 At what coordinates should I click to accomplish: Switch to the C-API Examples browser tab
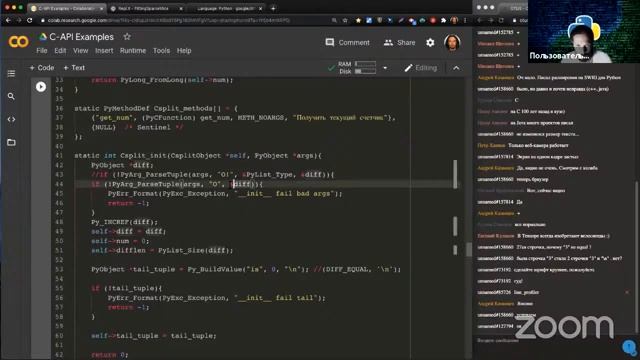(x=67, y=8)
